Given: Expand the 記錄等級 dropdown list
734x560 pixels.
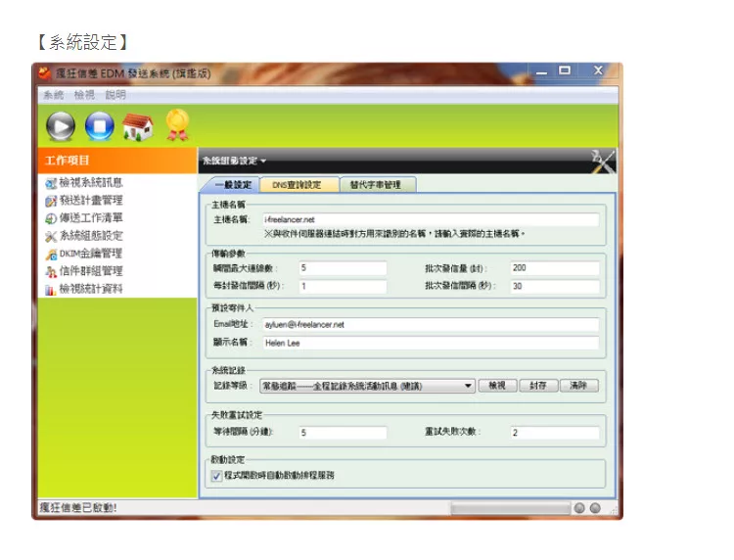Looking at the screenshot, I should pyautogui.click(x=468, y=386).
